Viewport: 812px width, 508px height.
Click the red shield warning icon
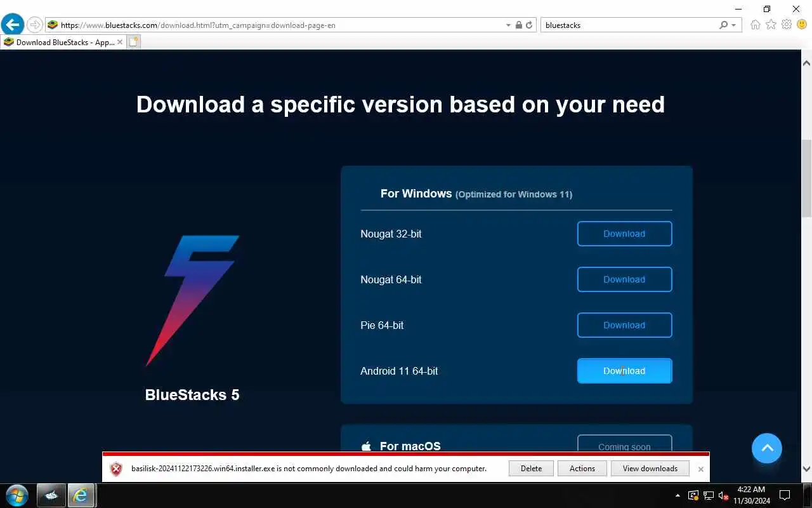(116, 469)
